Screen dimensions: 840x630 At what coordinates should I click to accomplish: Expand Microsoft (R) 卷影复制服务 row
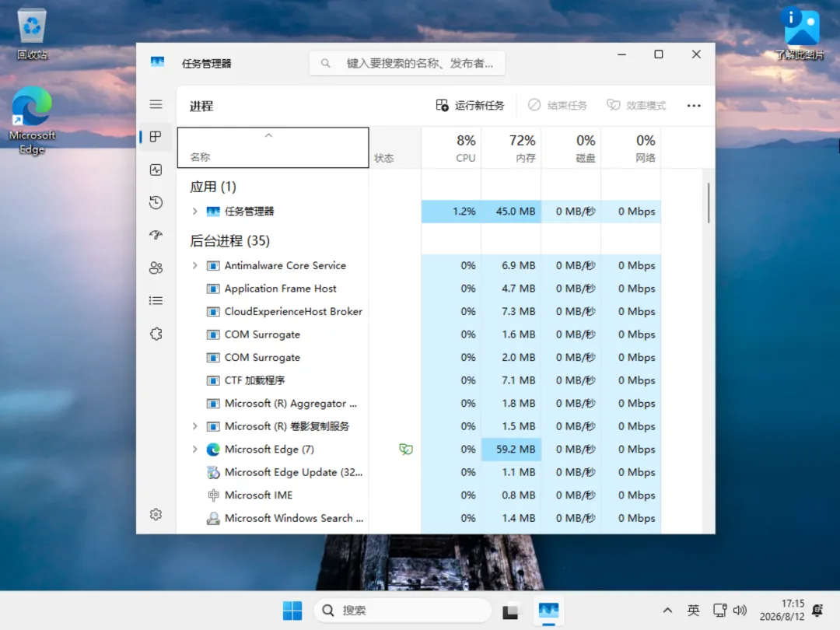click(x=195, y=426)
